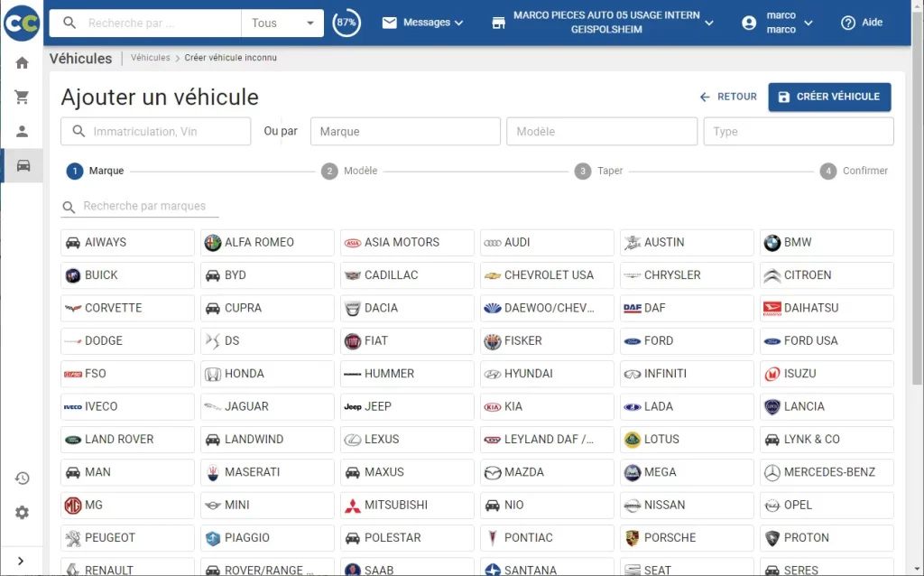Click the Daihatsu brand logo
Screen dimensions: 924x576
pos(772,309)
